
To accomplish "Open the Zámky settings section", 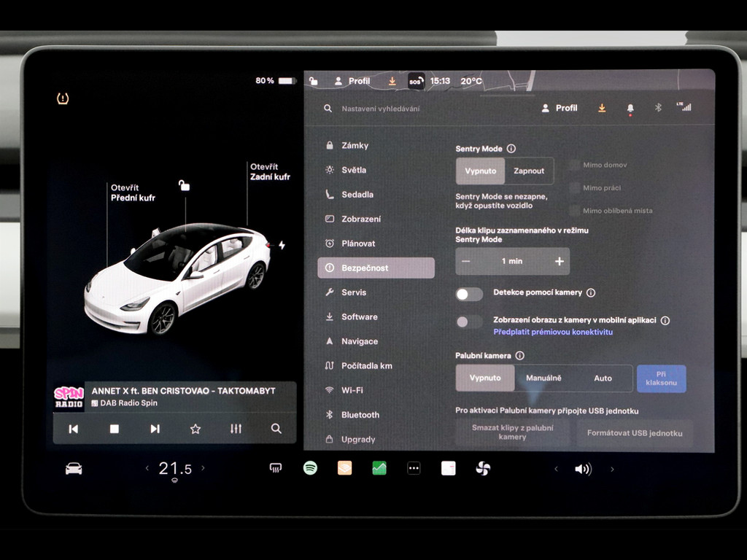I will (376, 146).
